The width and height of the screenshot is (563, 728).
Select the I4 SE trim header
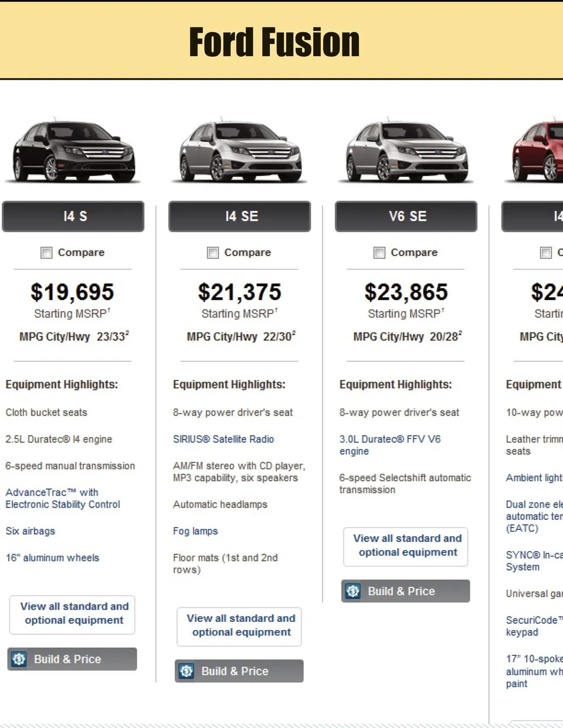pyautogui.click(x=240, y=216)
